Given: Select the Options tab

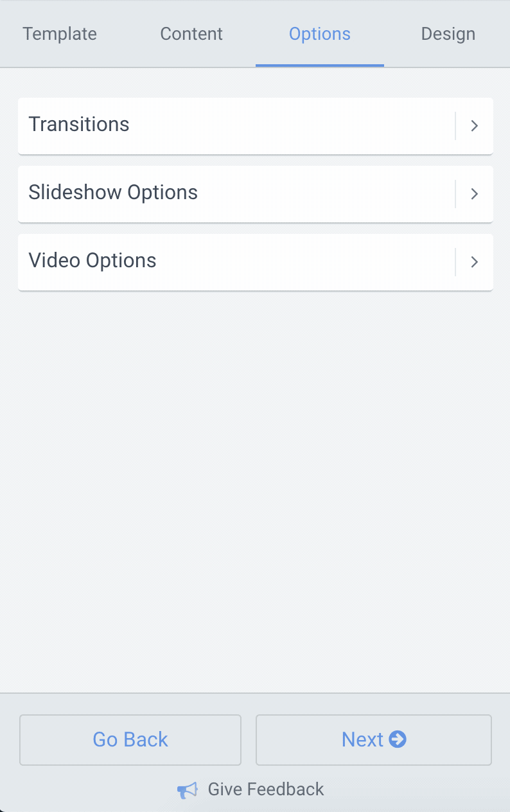Looking at the screenshot, I should 320,34.
